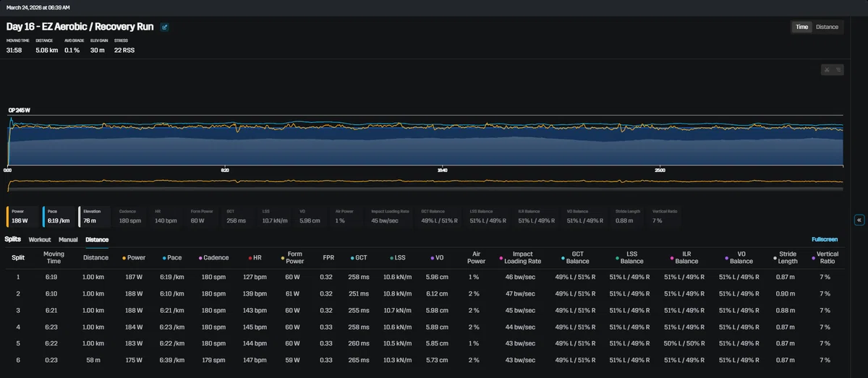
Task: Enable the Cadence 180 spm metric tile
Action: [130, 216]
